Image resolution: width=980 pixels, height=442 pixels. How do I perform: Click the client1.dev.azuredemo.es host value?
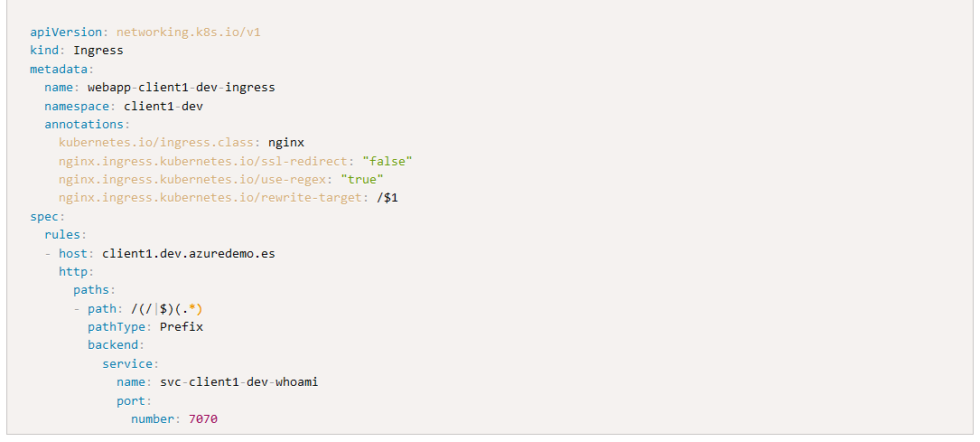click(x=189, y=254)
